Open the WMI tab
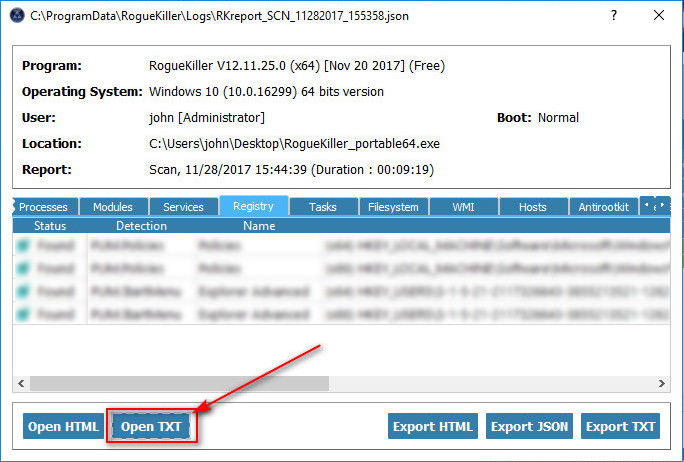 463,207
